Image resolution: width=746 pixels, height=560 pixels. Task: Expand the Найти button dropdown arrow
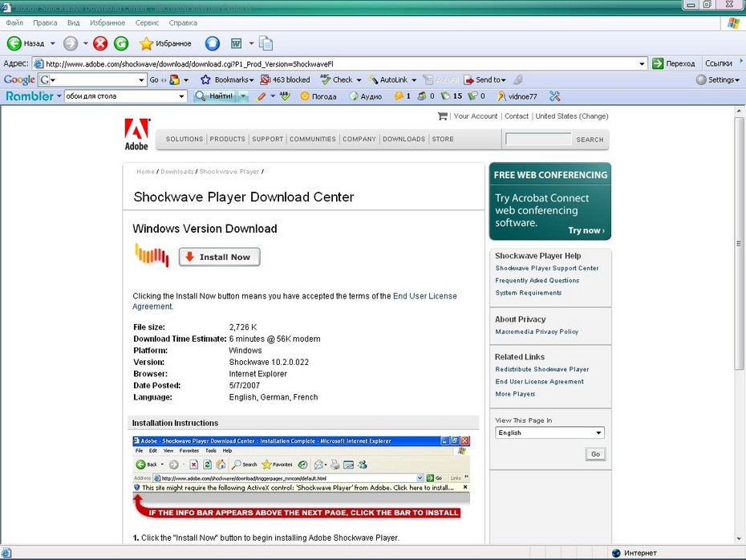tap(243, 96)
